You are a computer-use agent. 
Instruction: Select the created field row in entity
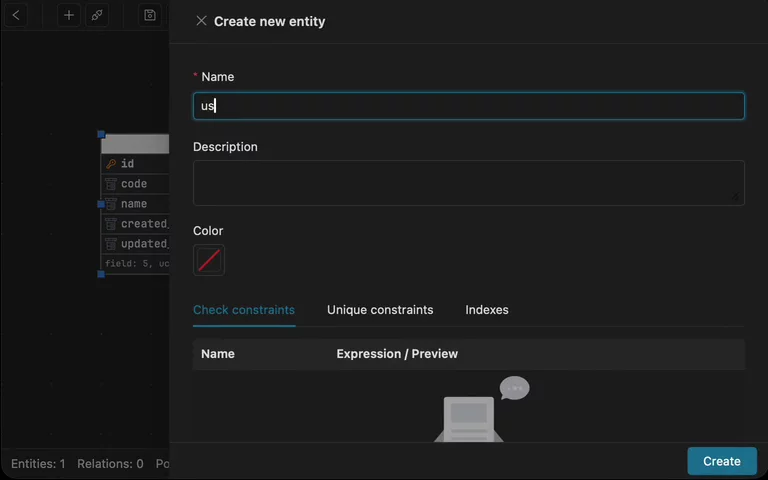[135, 224]
